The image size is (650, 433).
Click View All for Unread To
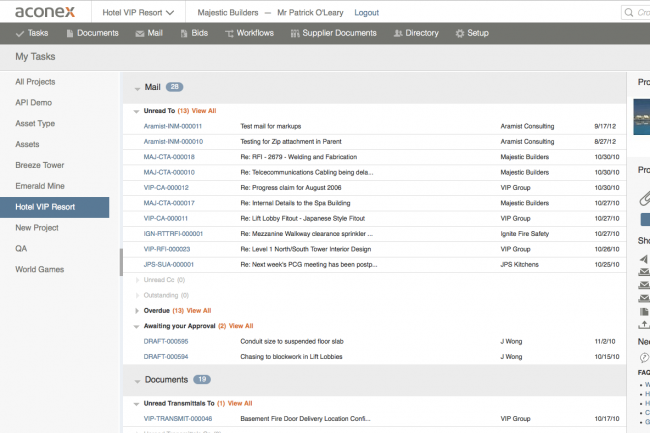[204, 111]
